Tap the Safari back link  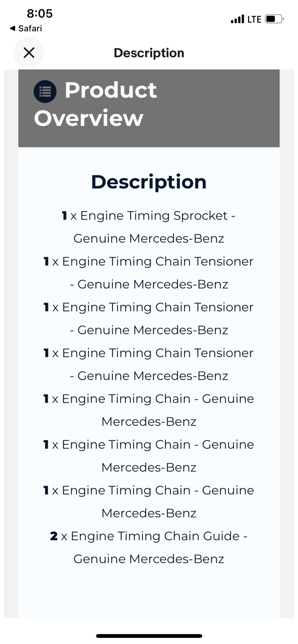(x=30, y=28)
